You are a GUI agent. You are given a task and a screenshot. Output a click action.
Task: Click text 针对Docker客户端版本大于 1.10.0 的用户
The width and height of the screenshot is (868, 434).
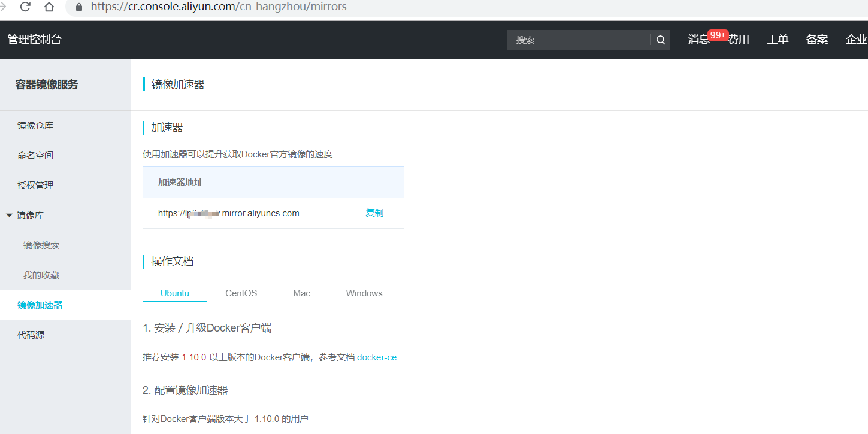225,418
